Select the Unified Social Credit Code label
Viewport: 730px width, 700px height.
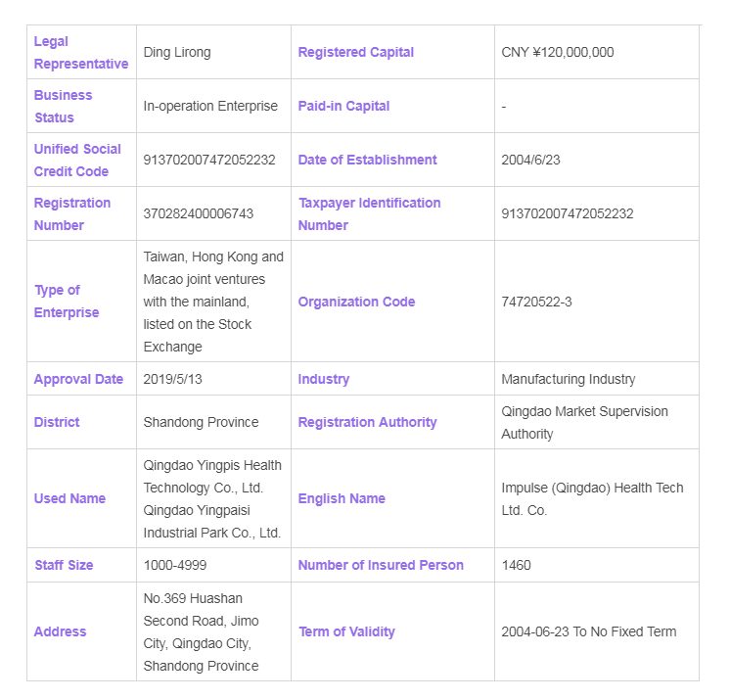77,161
